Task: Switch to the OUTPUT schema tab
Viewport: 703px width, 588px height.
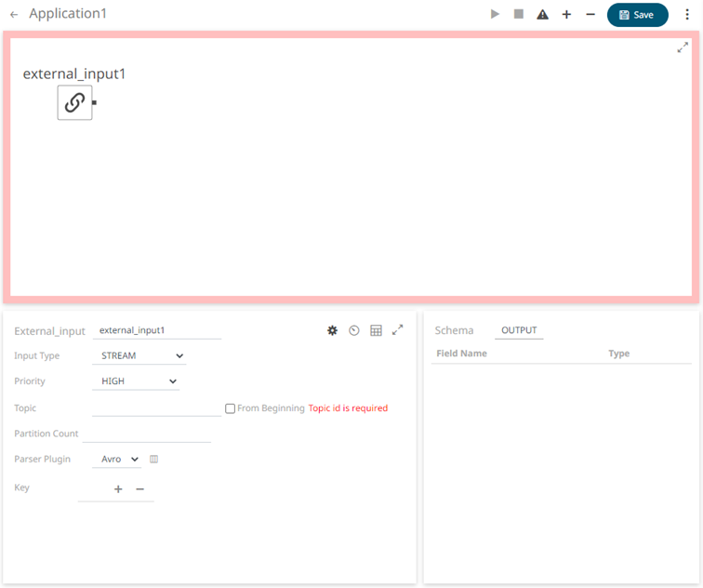Action: (519, 330)
